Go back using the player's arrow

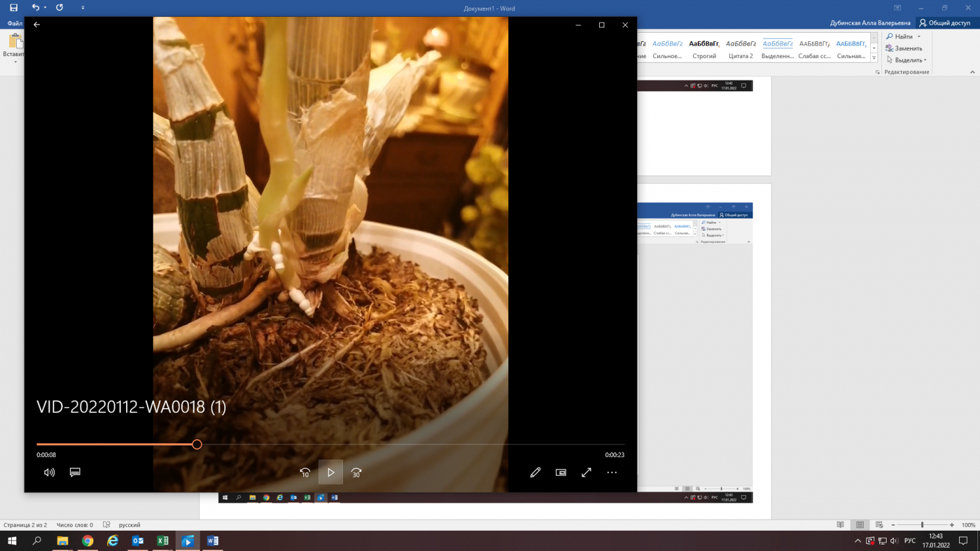click(x=37, y=25)
